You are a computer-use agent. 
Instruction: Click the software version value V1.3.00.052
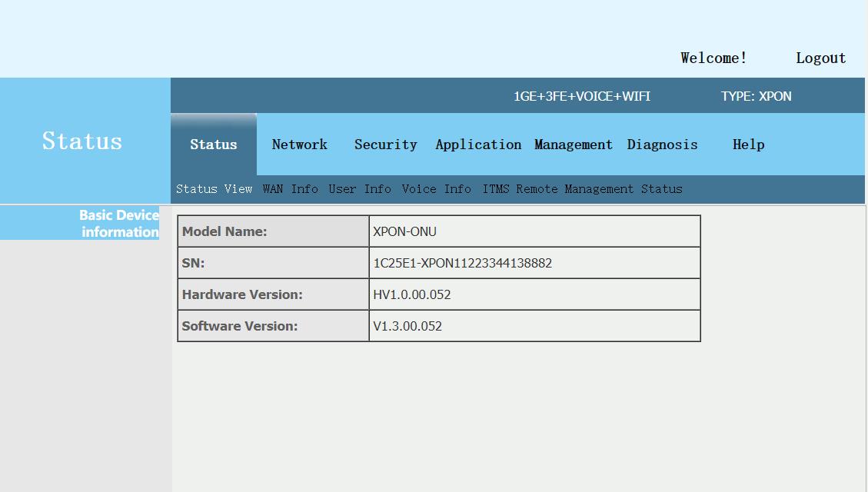click(407, 326)
